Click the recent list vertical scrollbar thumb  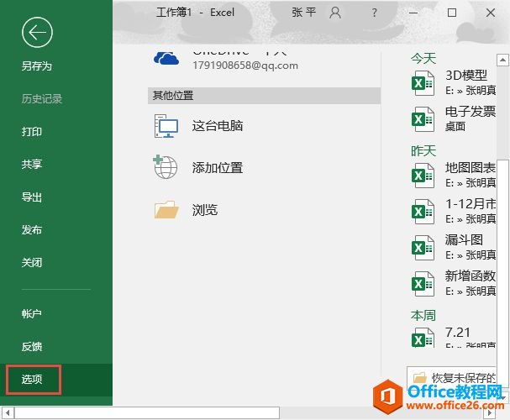pyautogui.click(x=502, y=273)
